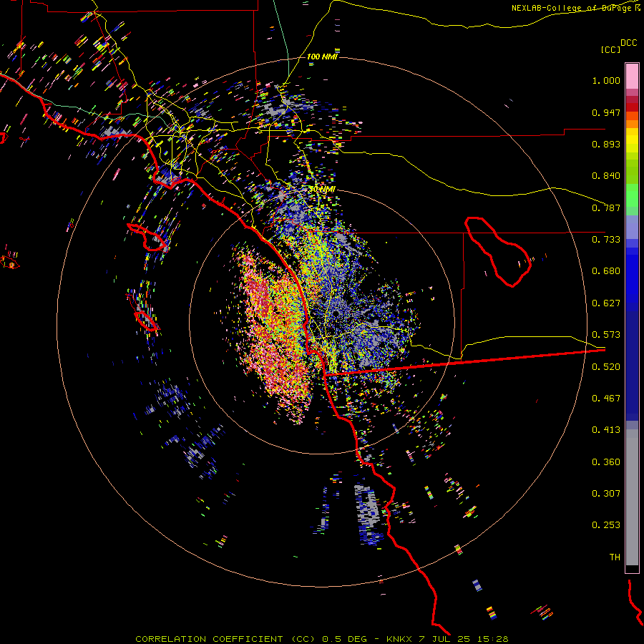Viewport: 644px width, 644px height.
Task: Click the 100 NMI range ring label
Action: [x=322, y=57]
